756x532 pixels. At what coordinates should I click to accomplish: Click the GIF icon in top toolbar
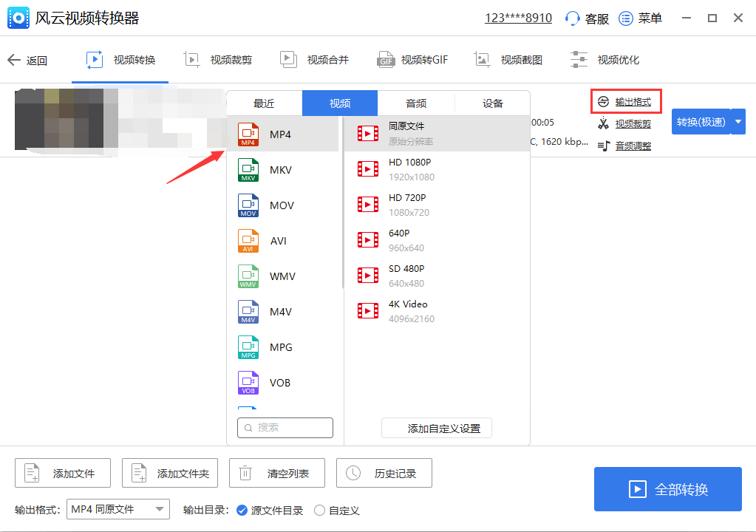386,60
